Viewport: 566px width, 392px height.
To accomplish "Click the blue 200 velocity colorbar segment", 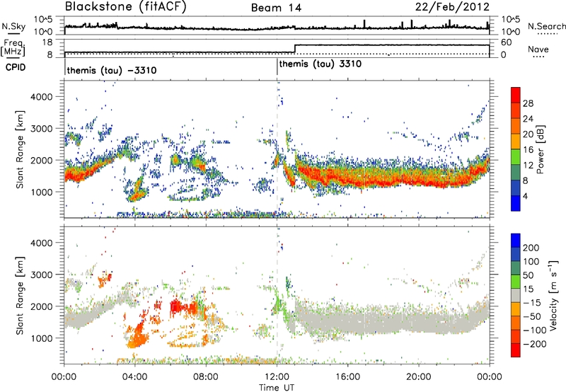I will click(516, 241).
